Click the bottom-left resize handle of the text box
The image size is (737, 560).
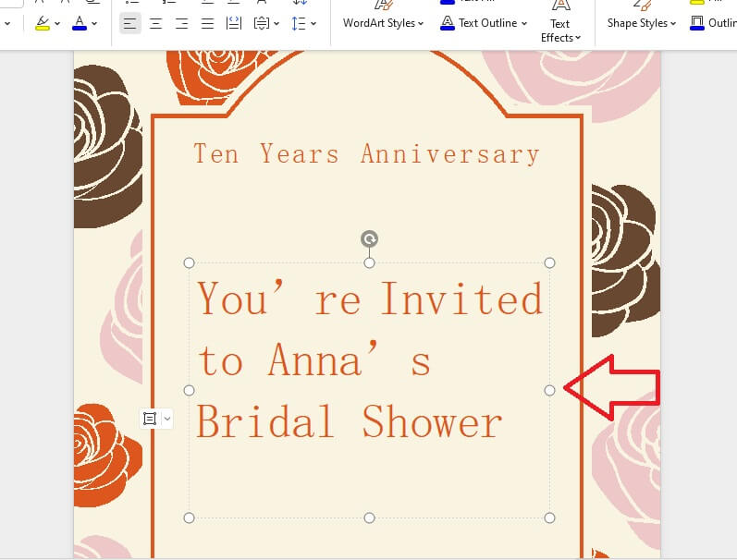click(x=189, y=517)
